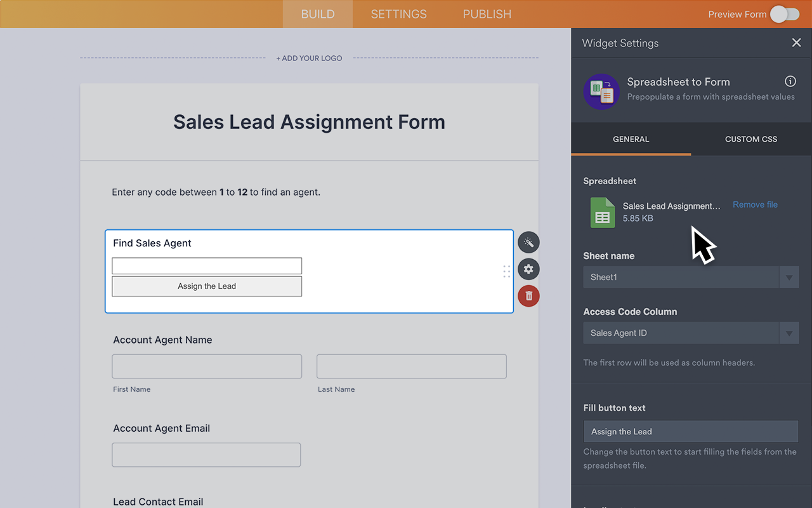Viewport: 812px width, 508px height.
Task: Switch to the CUSTOM CSS tab
Action: coord(750,139)
